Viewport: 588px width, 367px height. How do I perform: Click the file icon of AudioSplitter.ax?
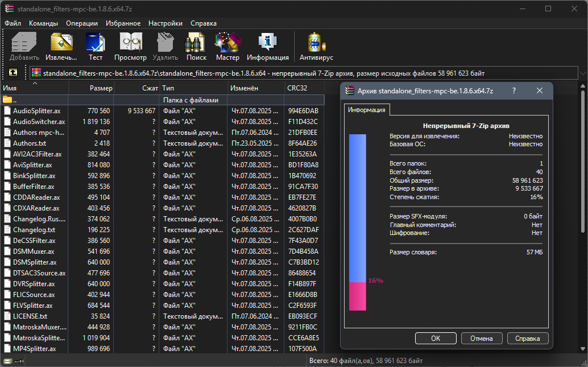click(7, 111)
